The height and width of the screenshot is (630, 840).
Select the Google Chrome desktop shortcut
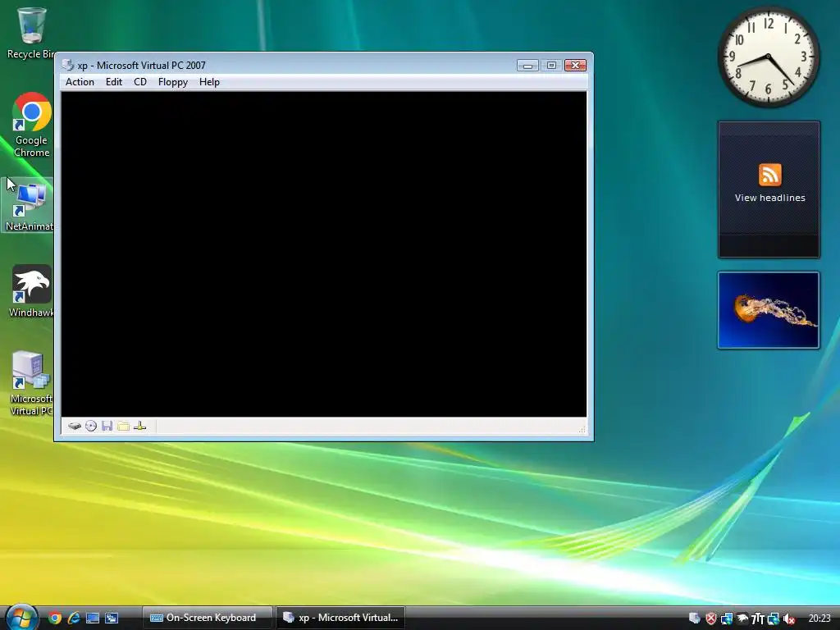[31, 126]
